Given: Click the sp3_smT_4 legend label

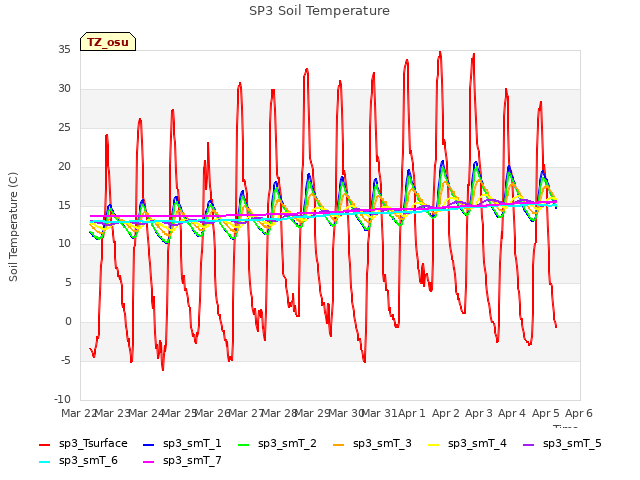Looking at the screenshot, I should coord(477,443).
